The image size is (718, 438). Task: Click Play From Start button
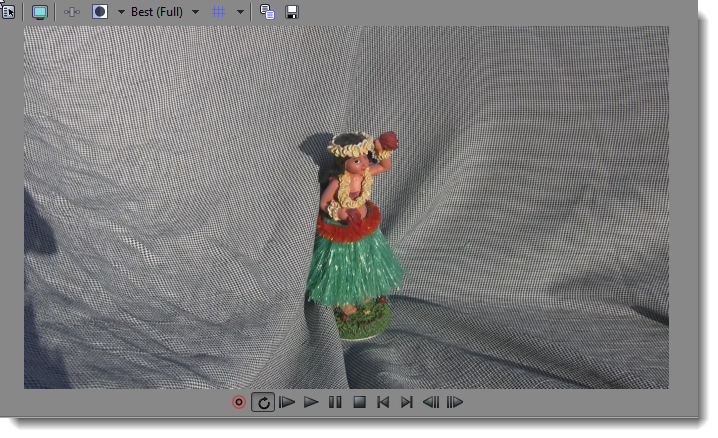(287, 402)
